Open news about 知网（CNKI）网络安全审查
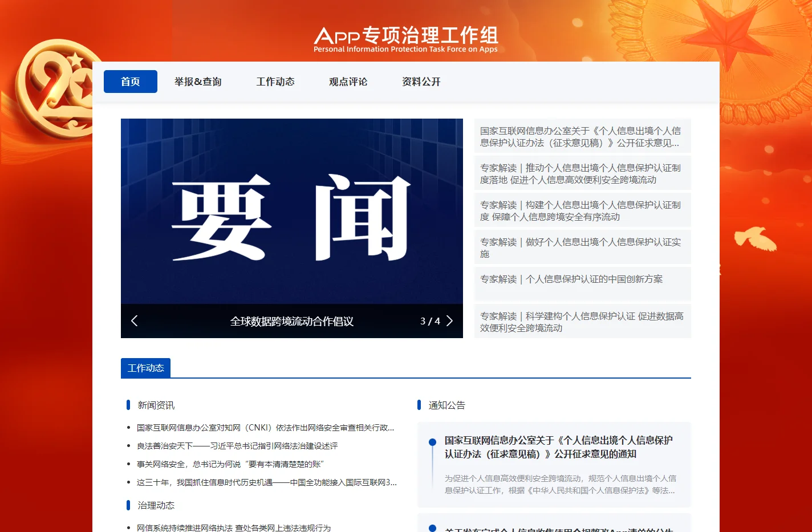The image size is (812, 532). click(266, 428)
